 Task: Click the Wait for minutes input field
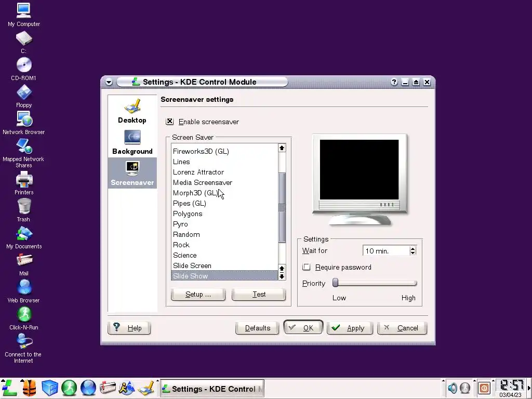[x=386, y=251]
